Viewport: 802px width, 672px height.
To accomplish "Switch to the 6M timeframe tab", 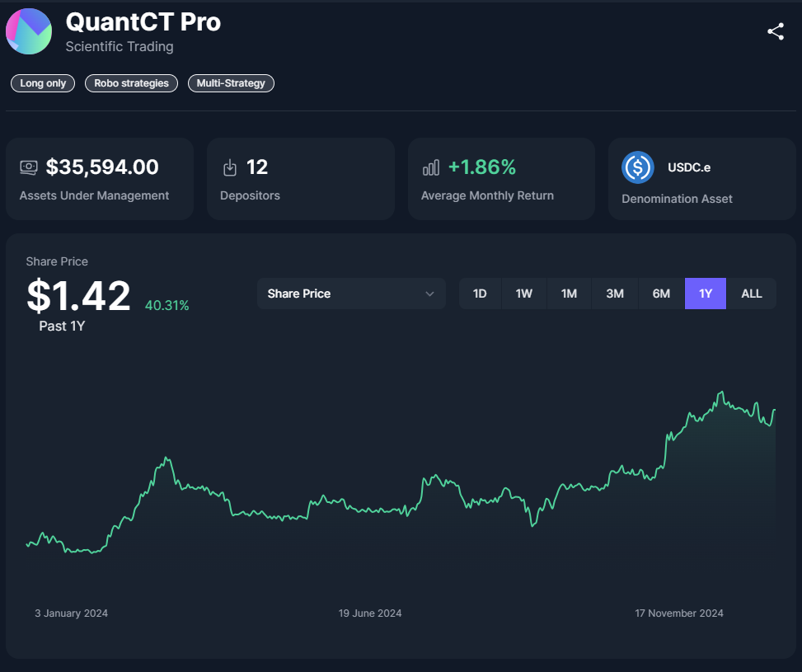I will tap(660, 293).
